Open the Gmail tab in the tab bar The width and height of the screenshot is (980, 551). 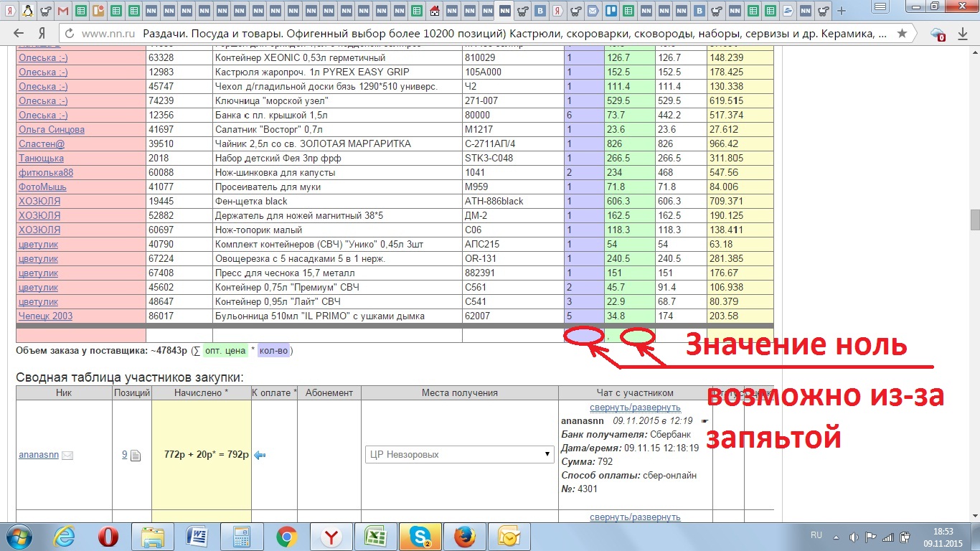click(62, 11)
